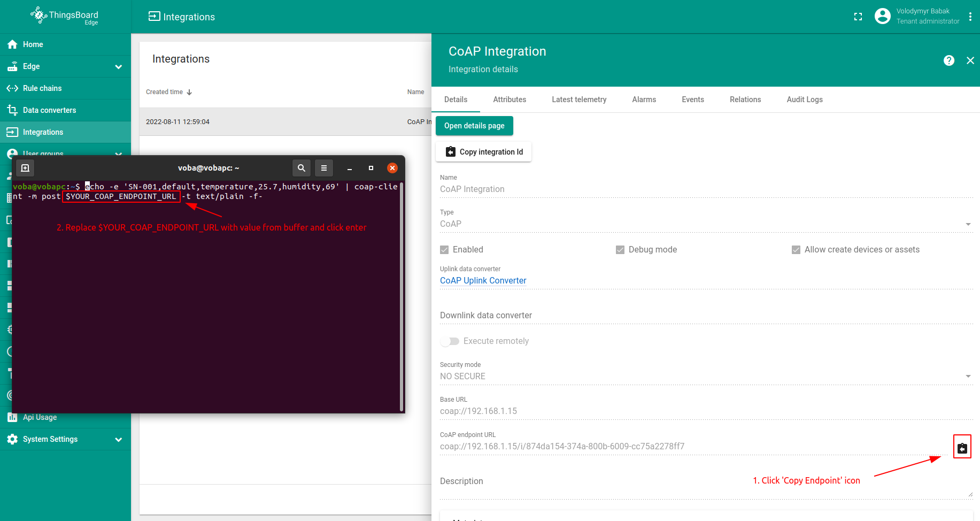Close the terminal window
Image resolution: width=980 pixels, height=521 pixels.
[392, 168]
